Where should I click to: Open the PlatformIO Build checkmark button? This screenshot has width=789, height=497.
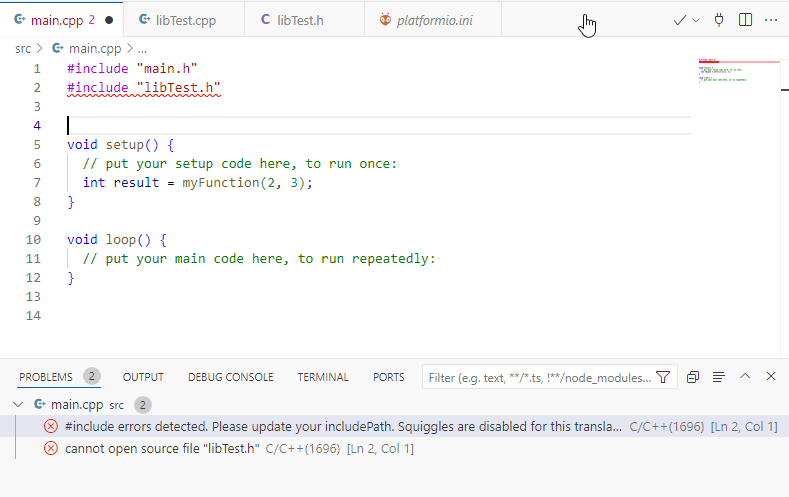tap(680, 20)
